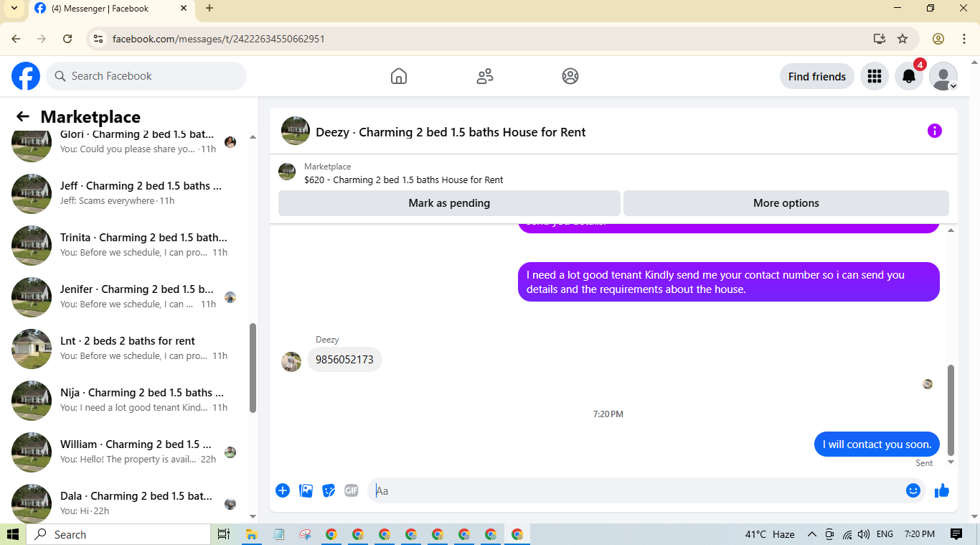This screenshot has height=545, width=980.
Task: Open the Groups icon in top navigation
Action: point(570,76)
